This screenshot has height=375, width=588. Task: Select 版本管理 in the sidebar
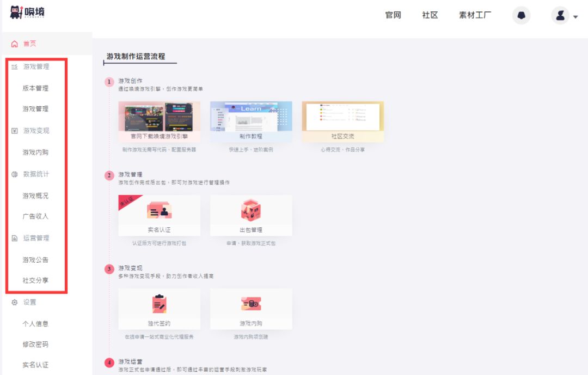[36, 87]
